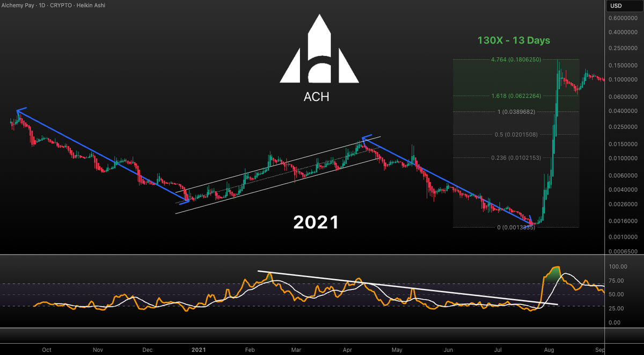Click the Jul label on time axis
644x355 pixels.
click(x=497, y=350)
